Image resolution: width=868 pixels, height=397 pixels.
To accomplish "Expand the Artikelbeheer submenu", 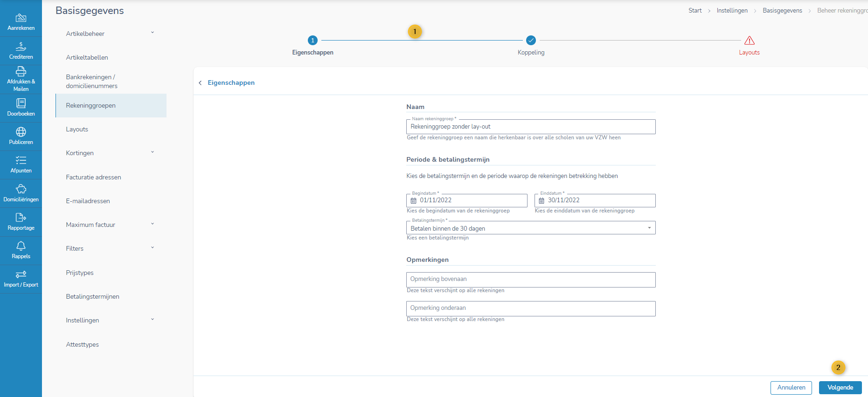I will 153,33.
